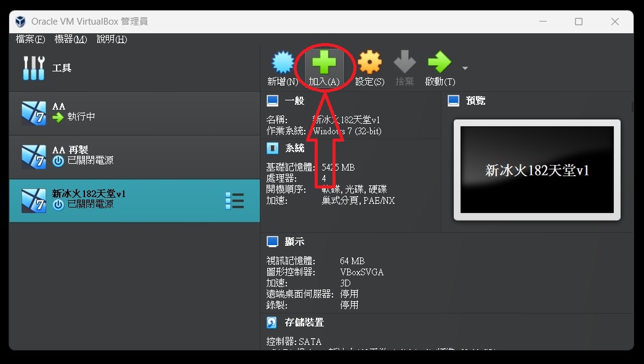Open Settings (設定) orange gear icon
Viewport: 644px width, 364px height.
369,63
